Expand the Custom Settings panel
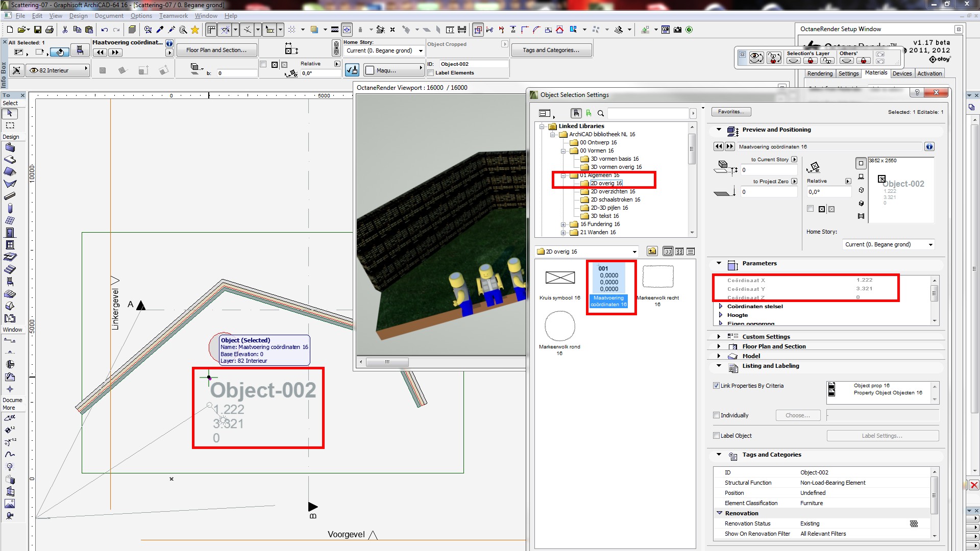The image size is (980, 551). pos(719,337)
